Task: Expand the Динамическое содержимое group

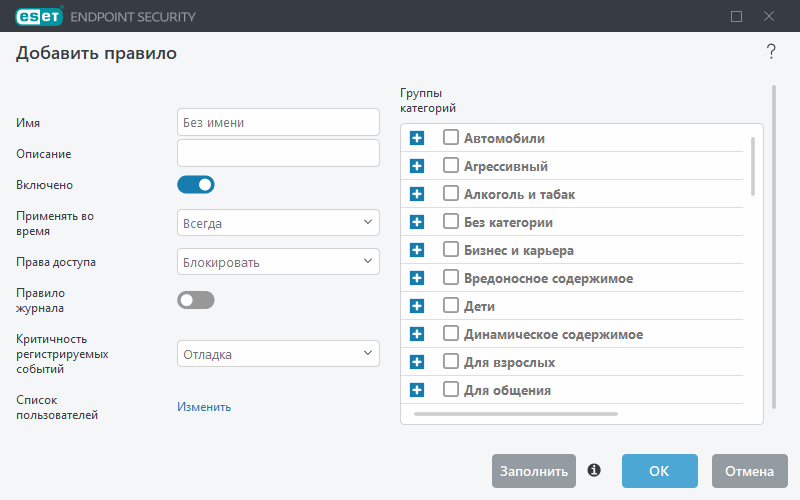Action: [x=417, y=334]
